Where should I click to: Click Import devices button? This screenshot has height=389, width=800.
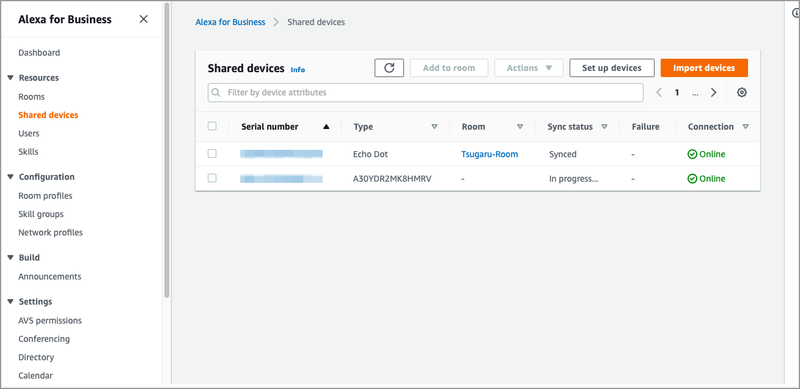coord(704,68)
